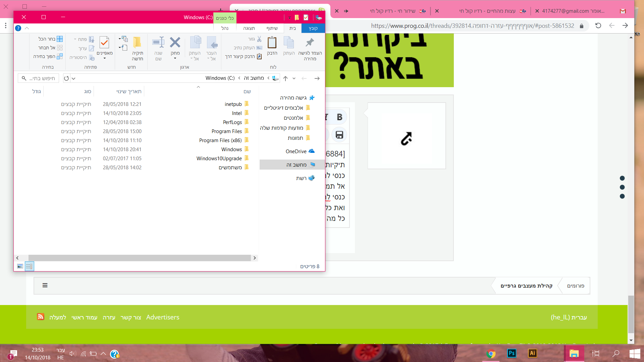Select OneDrive in the navigation pane

tap(296, 152)
